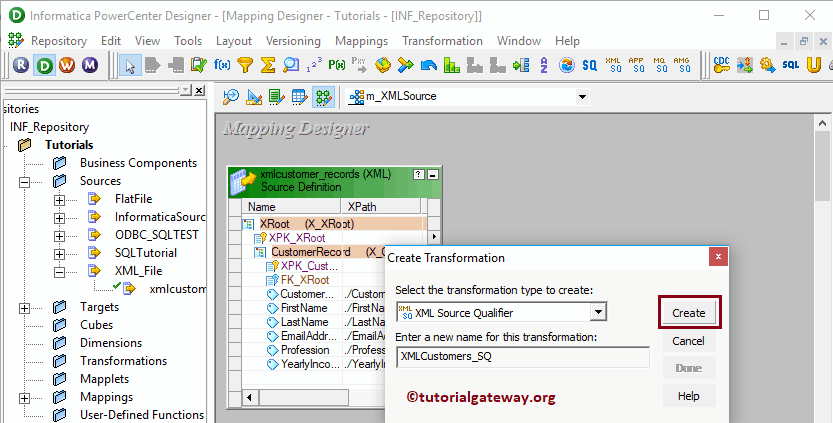Viewport: 833px width, 423px height.
Task: Open the m_XMLSource mapping dropdown
Action: point(582,97)
